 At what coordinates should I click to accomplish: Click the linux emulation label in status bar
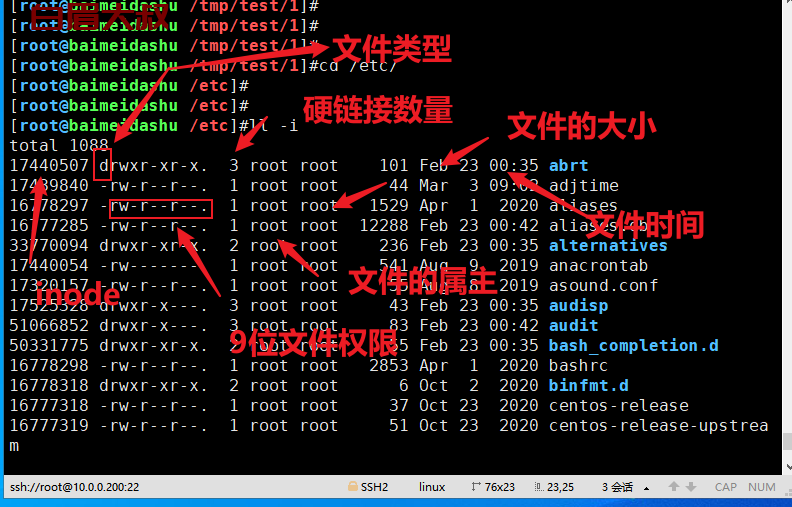pyautogui.click(x=432, y=487)
